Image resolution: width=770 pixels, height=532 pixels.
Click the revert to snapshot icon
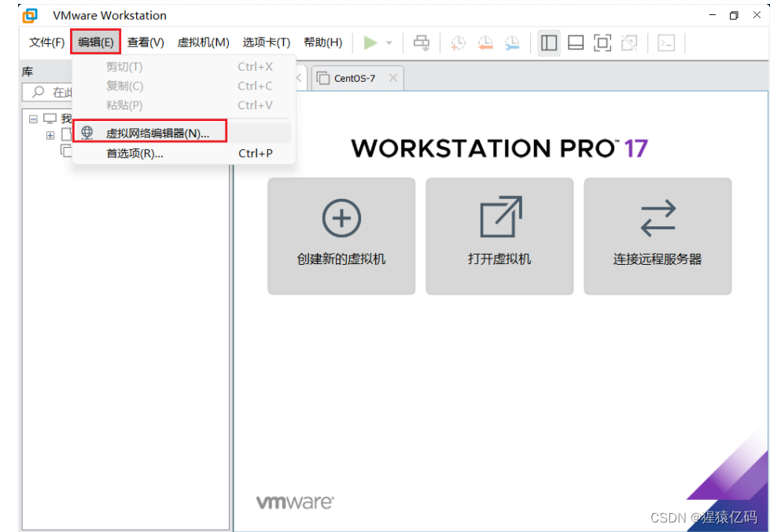click(485, 42)
